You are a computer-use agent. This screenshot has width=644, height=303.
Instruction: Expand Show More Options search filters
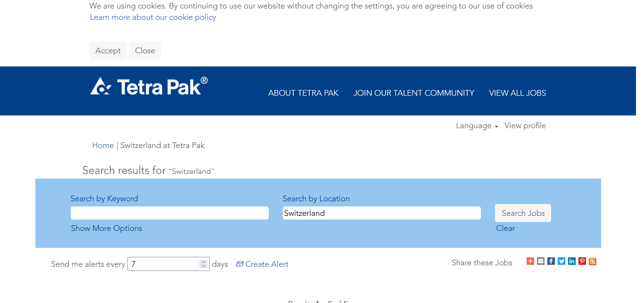coord(107,229)
